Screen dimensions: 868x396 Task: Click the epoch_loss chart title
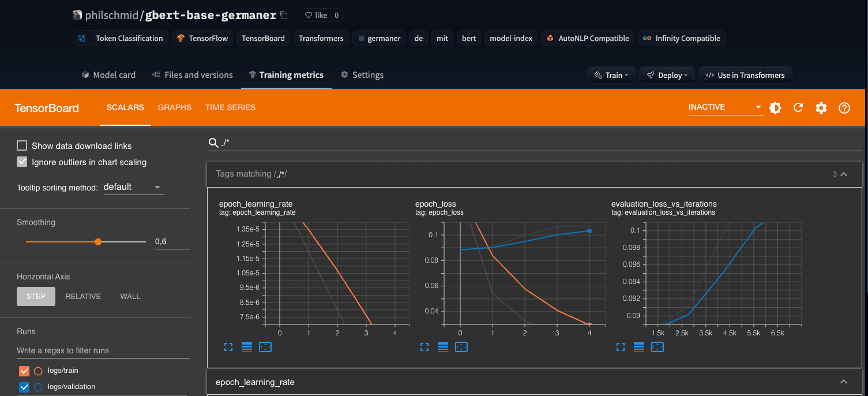(x=435, y=204)
